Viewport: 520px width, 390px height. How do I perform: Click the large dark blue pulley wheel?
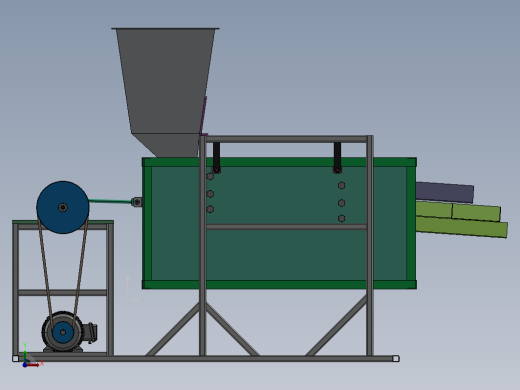pyautogui.click(x=63, y=207)
